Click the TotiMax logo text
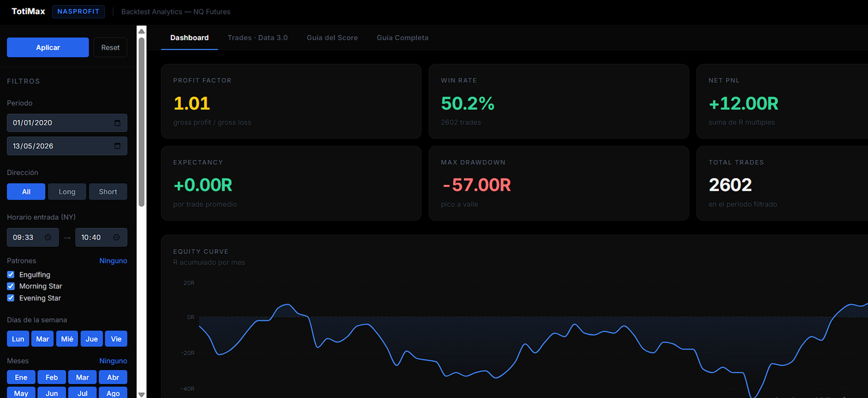This screenshot has height=398, width=868. pyautogui.click(x=28, y=12)
